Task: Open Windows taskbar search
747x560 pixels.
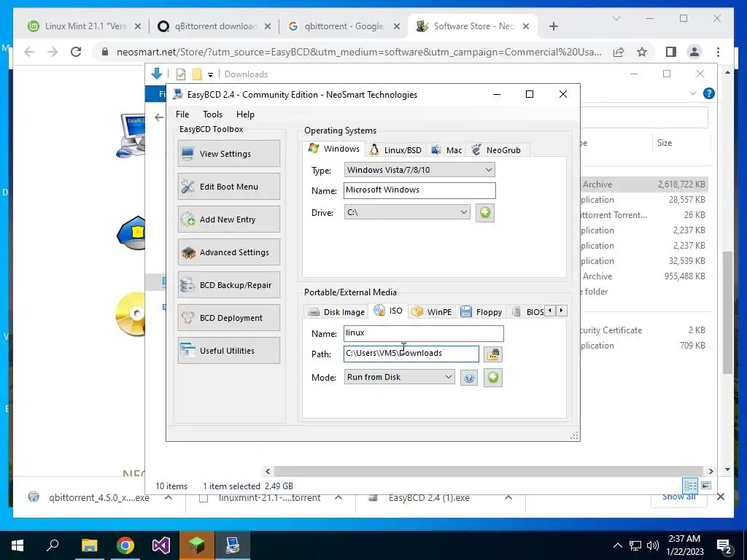Action: click(x=53, y=545)
